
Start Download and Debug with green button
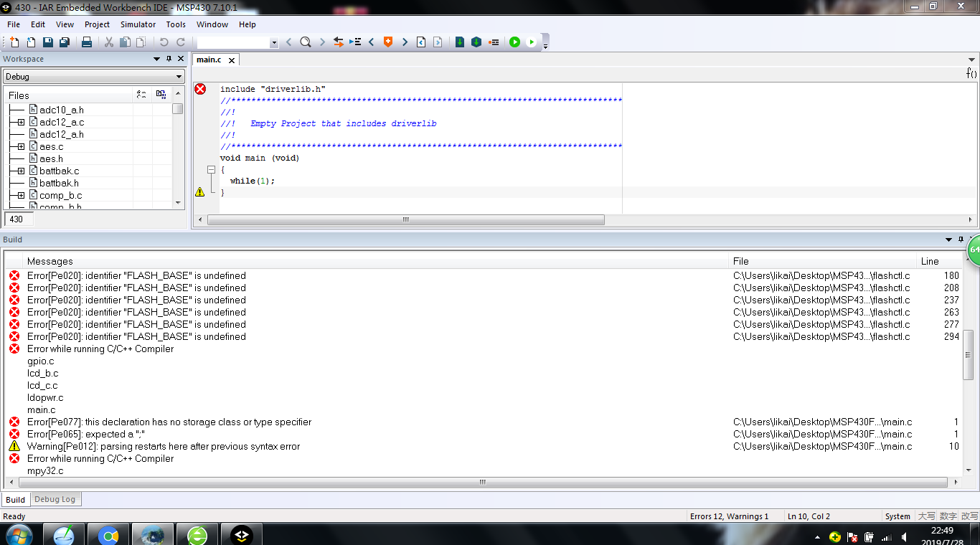515,42
